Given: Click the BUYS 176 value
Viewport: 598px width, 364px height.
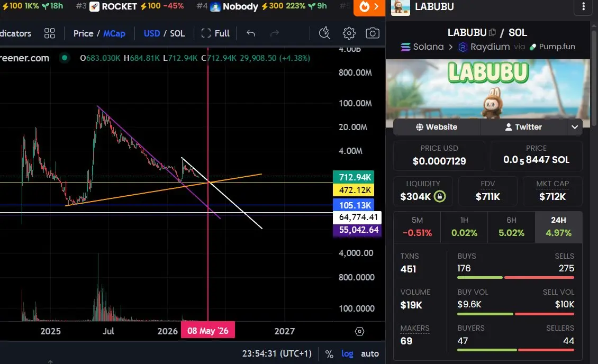Looking at the screenshot, I should (x=464, y=268).
